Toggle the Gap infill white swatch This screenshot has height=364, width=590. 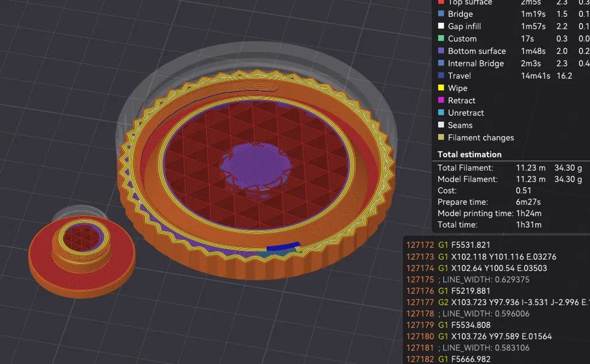coord(441,26)
